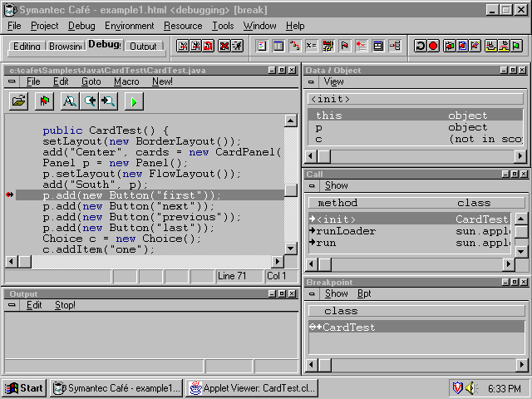Open the Project menu

point(44,26)
